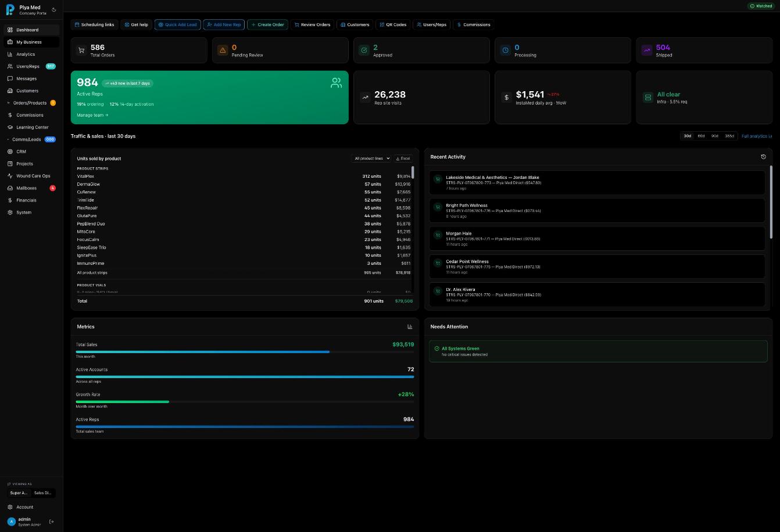Open the Mailboxes inbox icon

pyautogui.click(x=10, y=188)
